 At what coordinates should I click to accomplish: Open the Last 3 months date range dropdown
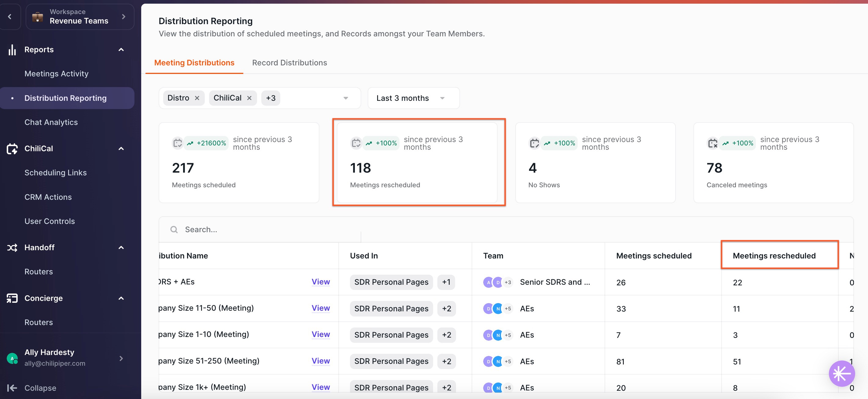[414, 98]
